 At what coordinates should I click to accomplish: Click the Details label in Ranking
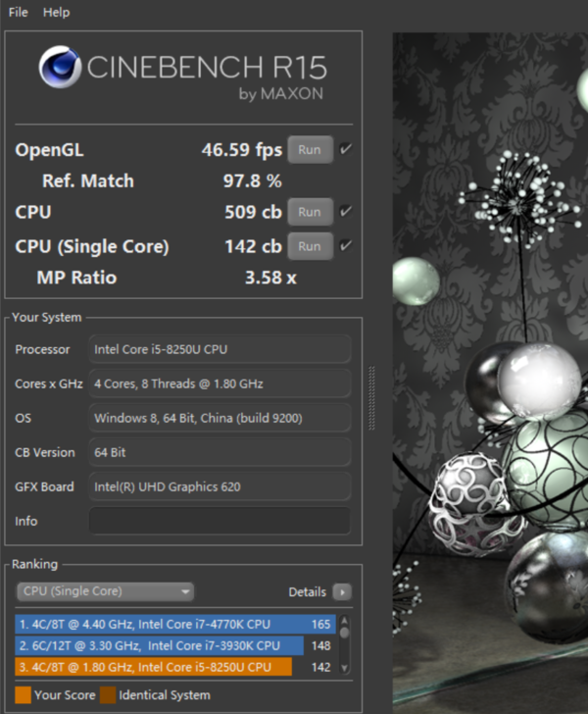click(x=307, y=592)
